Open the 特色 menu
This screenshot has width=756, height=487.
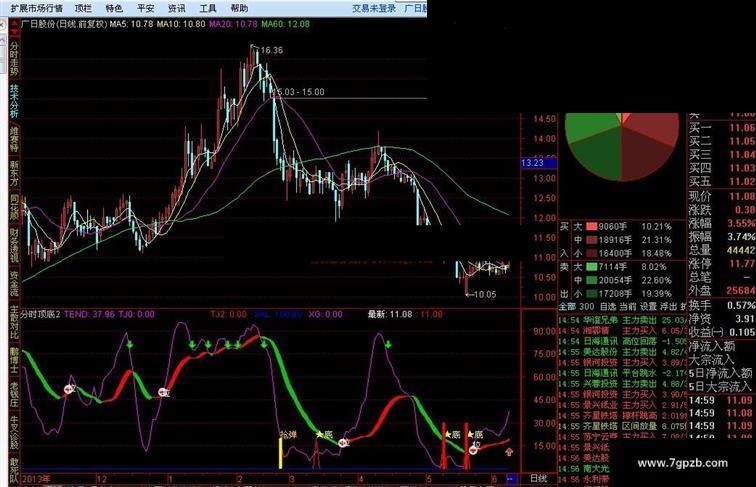tap(114, 8)
